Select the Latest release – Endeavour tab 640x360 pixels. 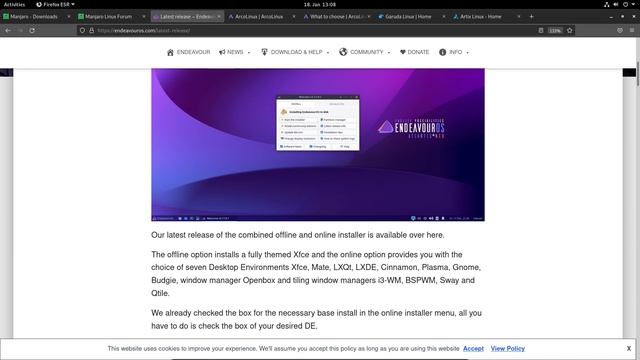pyautogui.click(x=187, y=17)
